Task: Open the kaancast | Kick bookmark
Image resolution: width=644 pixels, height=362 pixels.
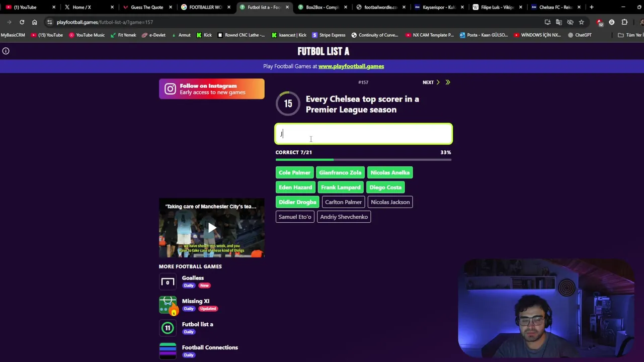Action: coord(289,35)
